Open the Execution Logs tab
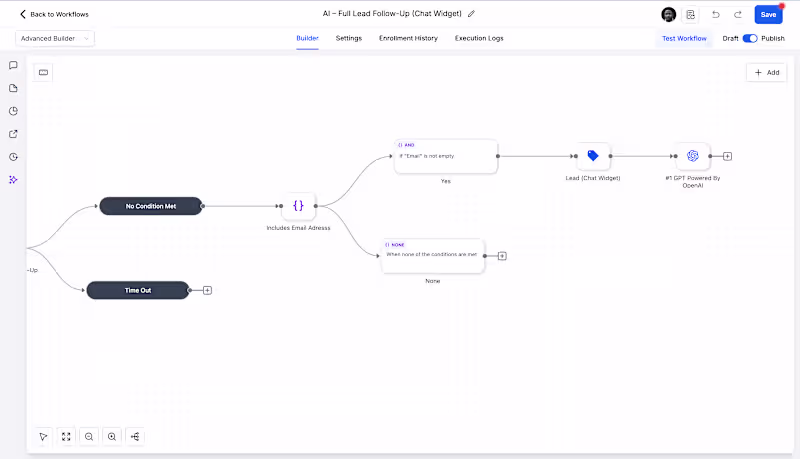The height and width of the screenshot is (459, 800). coord(479,38)
